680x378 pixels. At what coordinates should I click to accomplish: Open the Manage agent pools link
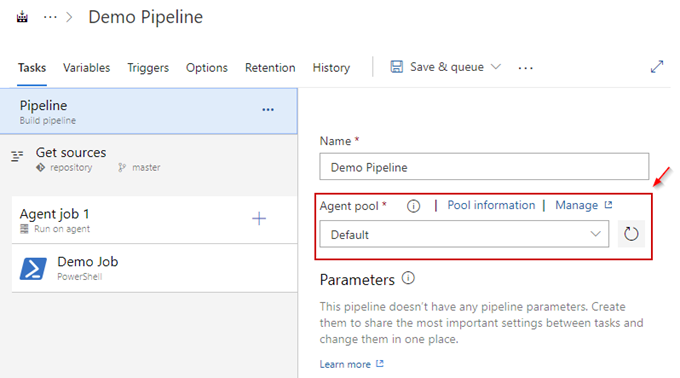coord(576,205)
